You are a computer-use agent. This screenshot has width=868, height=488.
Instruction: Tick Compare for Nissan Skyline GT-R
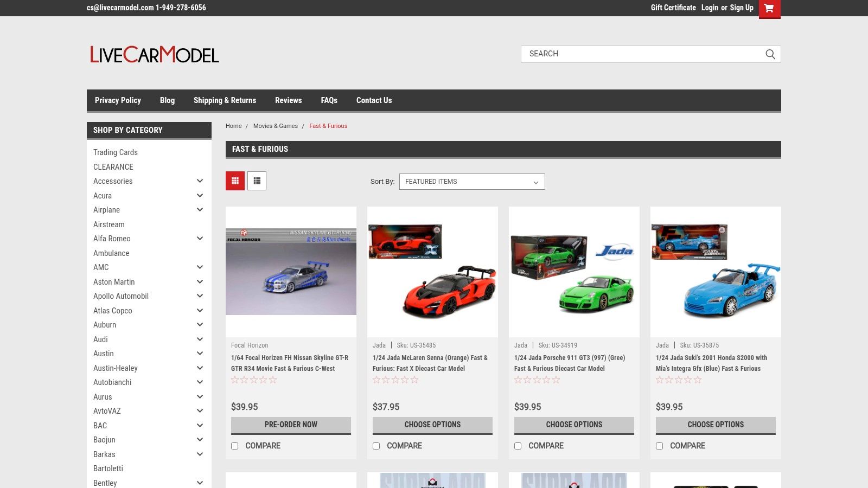click(235, 446)
